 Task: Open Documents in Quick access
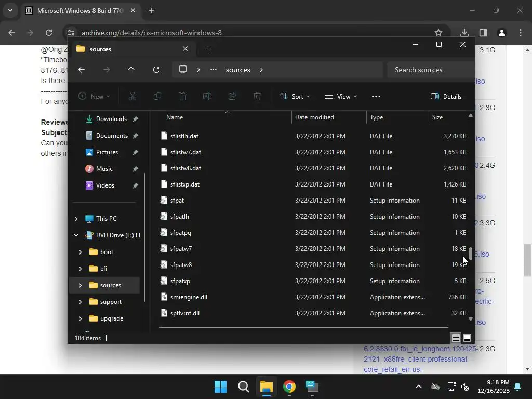[x=112, y=136]
